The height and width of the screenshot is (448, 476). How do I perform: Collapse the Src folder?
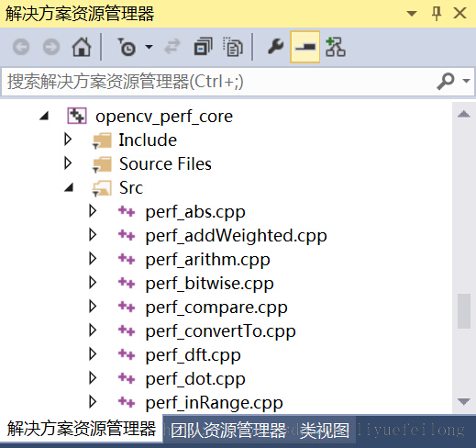click(x=69, y=187)
